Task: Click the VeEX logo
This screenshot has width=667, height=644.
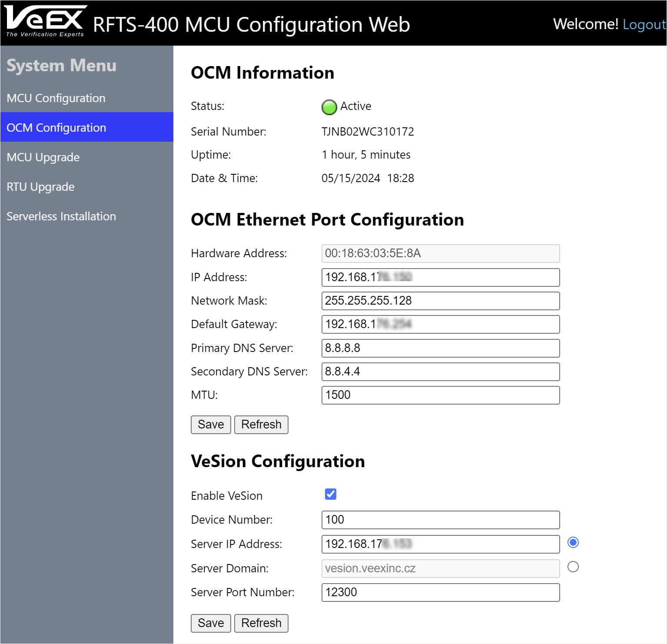Action: click(x=45, y=21)
